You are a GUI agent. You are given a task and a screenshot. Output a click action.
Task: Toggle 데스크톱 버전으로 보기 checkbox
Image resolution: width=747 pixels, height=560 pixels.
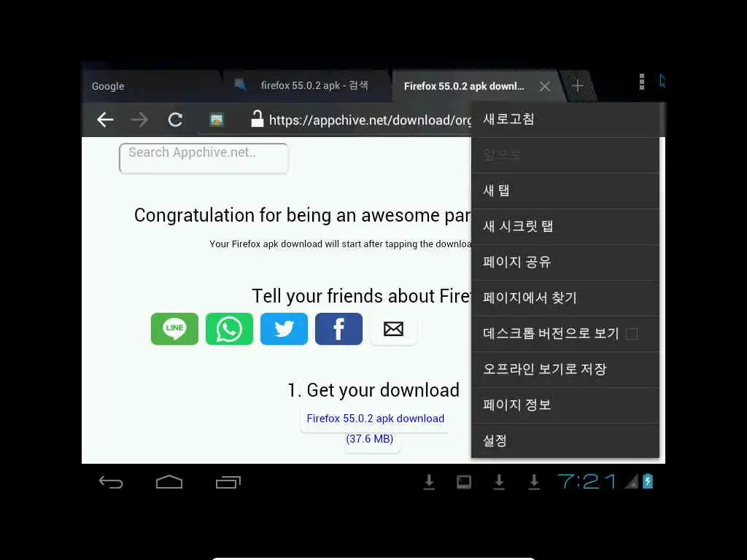[x=632, y=334]
